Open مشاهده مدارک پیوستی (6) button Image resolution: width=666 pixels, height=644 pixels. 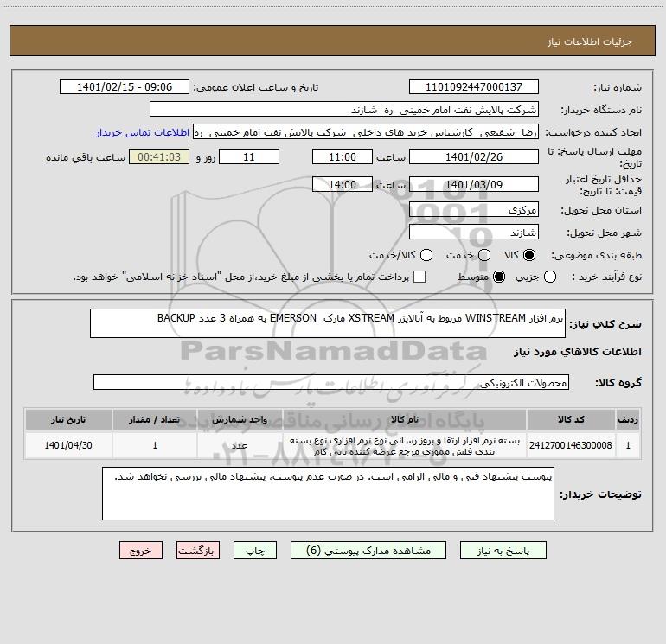(368, 551)
